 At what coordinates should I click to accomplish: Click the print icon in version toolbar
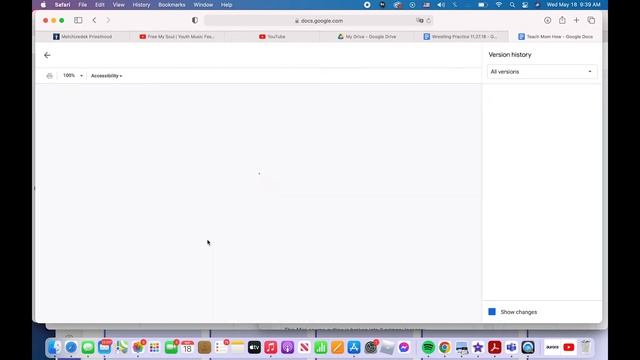coord(50,76)
